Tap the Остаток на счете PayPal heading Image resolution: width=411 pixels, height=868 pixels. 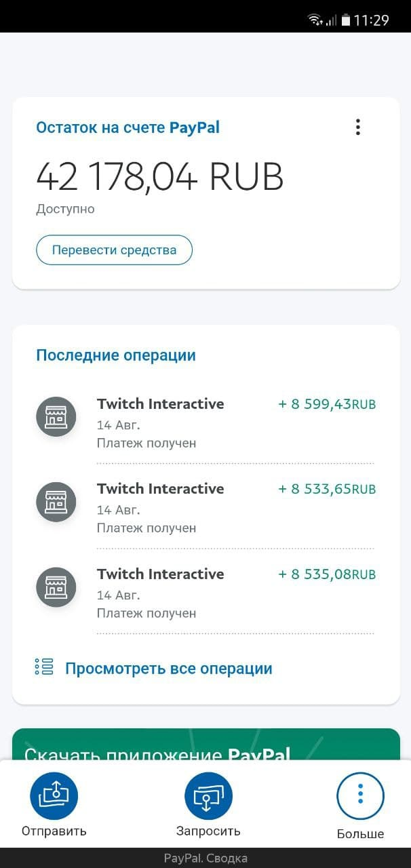tap(128, 127)
